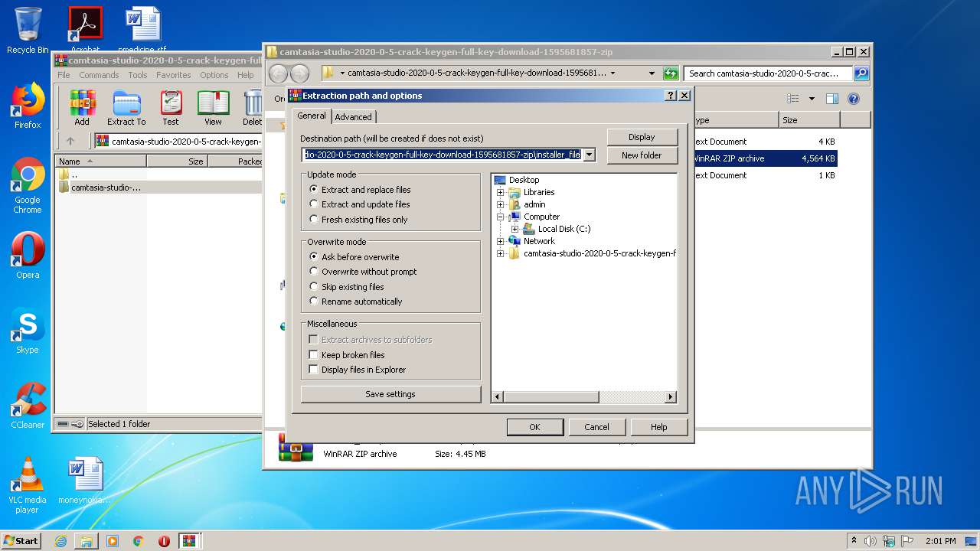980x551 pixels.
Task: Click Save settings button
Action: click(390, 394)
